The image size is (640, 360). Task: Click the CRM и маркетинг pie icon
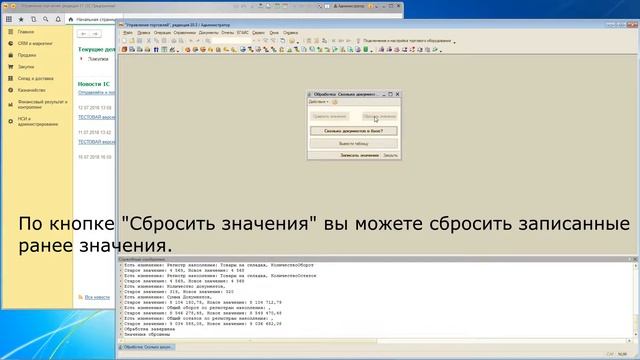11,43
